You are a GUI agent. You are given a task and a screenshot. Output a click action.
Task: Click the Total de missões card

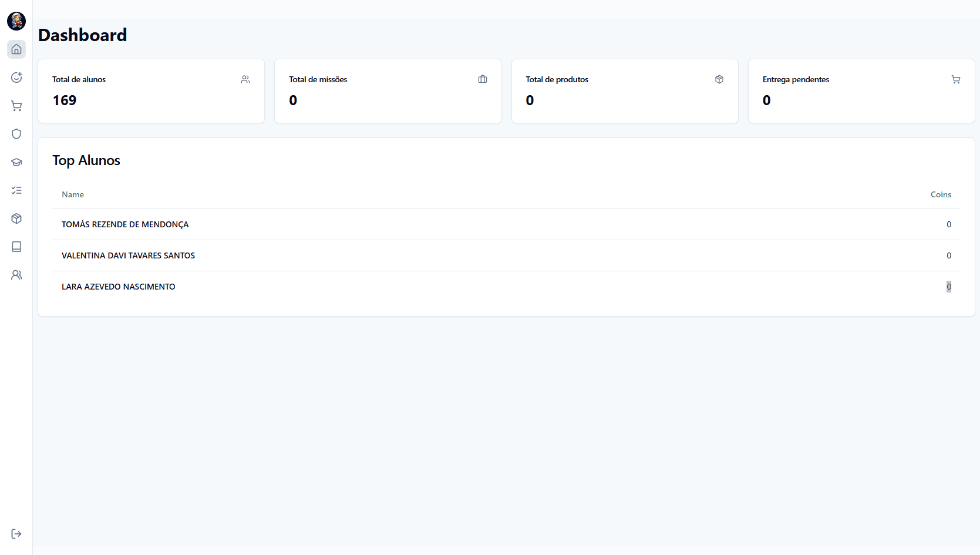[x=388, y=91]
